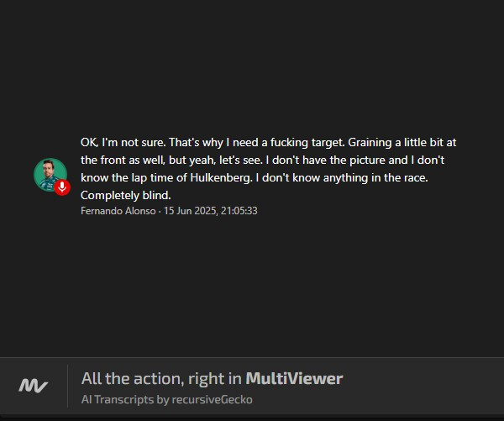The width and height of the screenshot is (504, 421).
Task: Click Fernando Alonso's driver avatar
Action: click(x=50, y=175)
